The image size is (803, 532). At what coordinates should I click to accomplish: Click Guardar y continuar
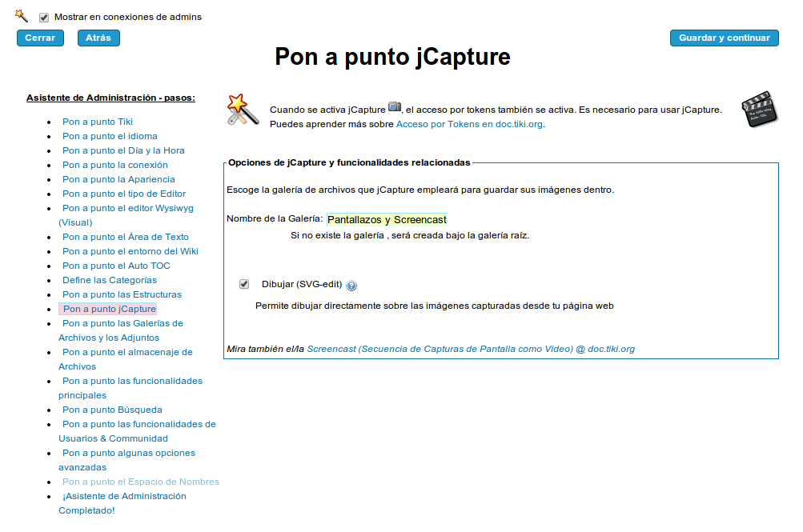pyautogui.click(x=724, y=38)
